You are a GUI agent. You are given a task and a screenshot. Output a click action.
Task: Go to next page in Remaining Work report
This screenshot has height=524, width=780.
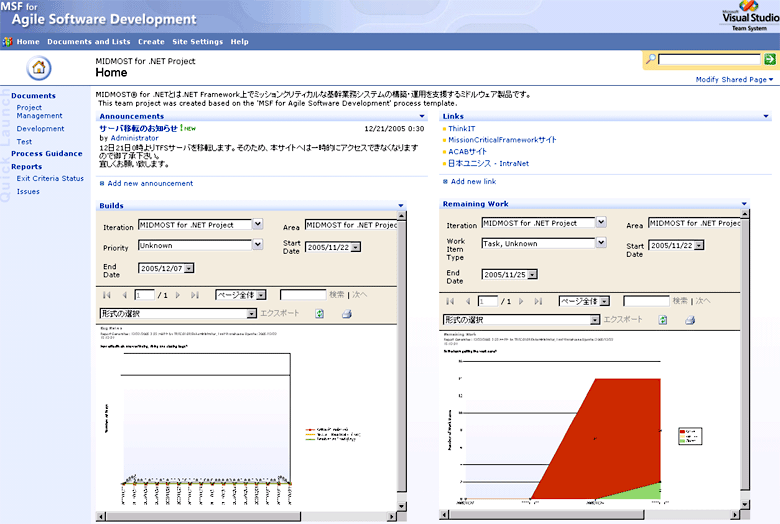[521, 301]
